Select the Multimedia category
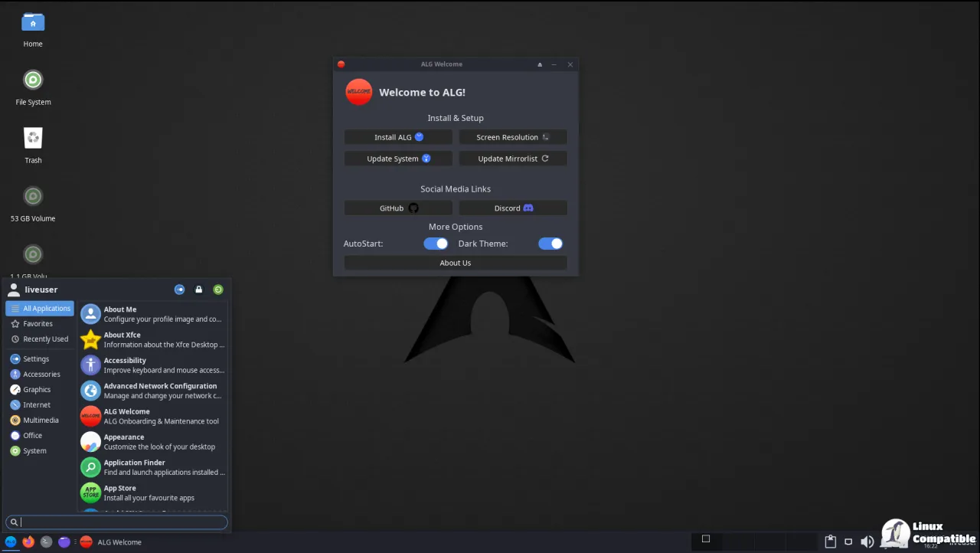980x553 pixels. (x=40, y=420)
